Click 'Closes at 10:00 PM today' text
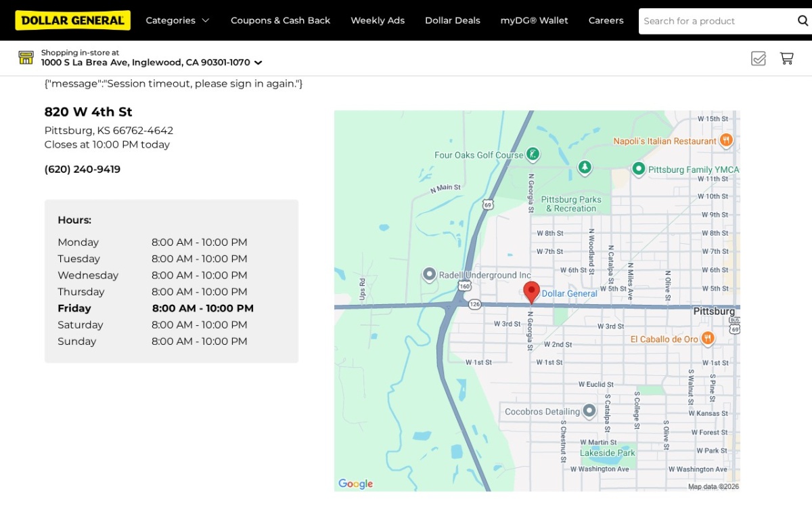812x508 pixels. pyautogui.click(x=107, y=144)
